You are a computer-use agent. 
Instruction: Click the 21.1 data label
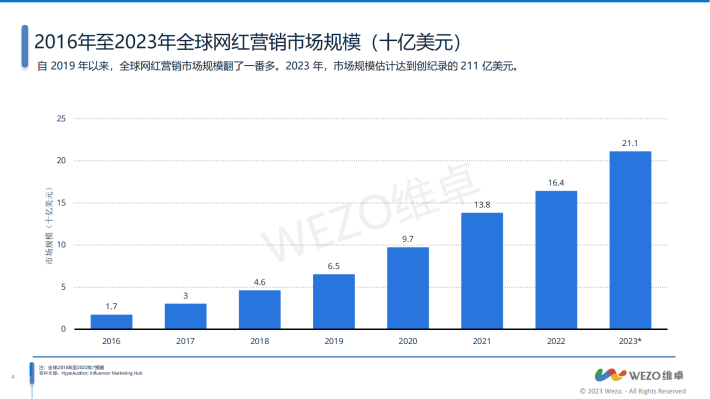(630, 143)
